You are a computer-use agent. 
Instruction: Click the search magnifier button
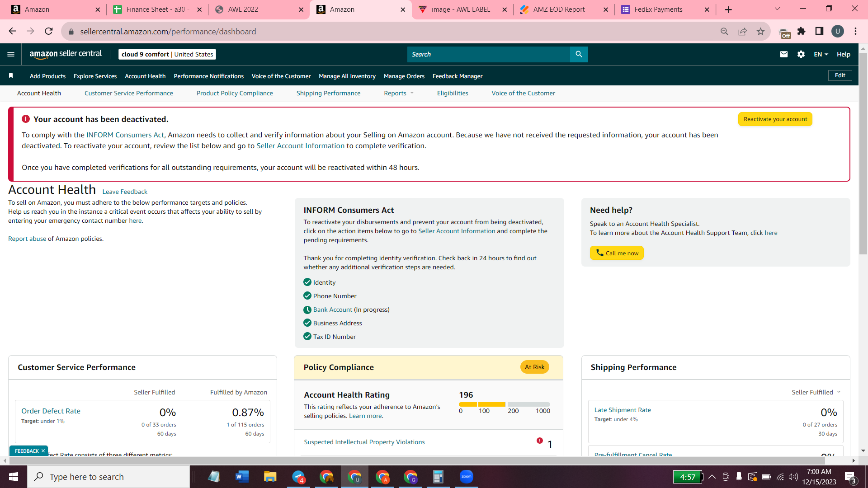[579, 54]
